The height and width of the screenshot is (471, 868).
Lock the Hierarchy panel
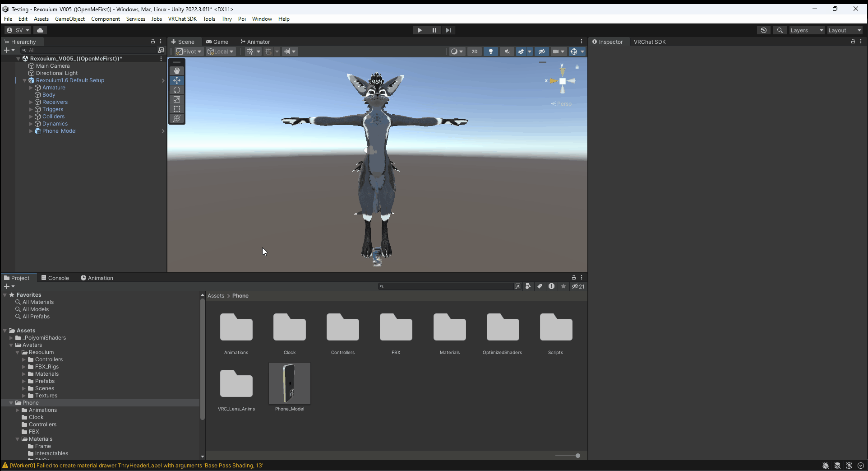[x=153, y=42]
